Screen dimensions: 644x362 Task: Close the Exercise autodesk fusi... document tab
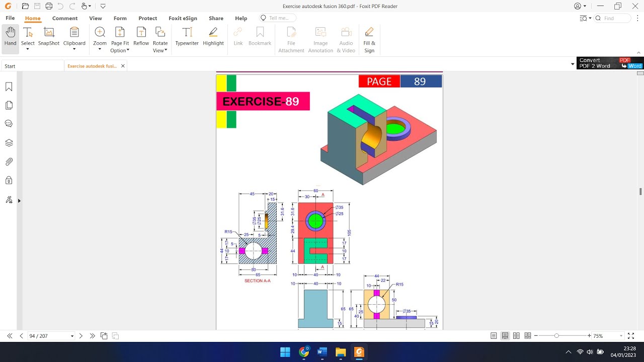click(123, 66)
